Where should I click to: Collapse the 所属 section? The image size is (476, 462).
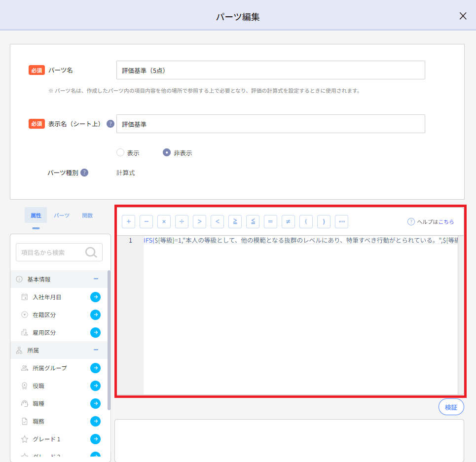[x=96, y=350]
